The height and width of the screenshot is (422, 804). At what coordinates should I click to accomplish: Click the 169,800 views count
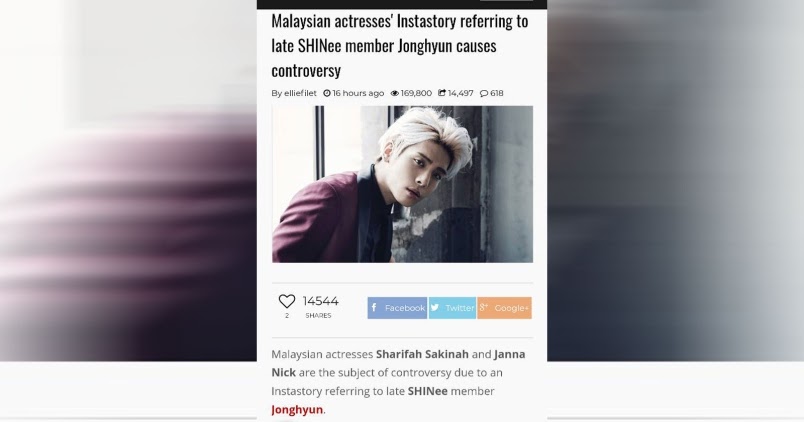click(x=416, y=93)
